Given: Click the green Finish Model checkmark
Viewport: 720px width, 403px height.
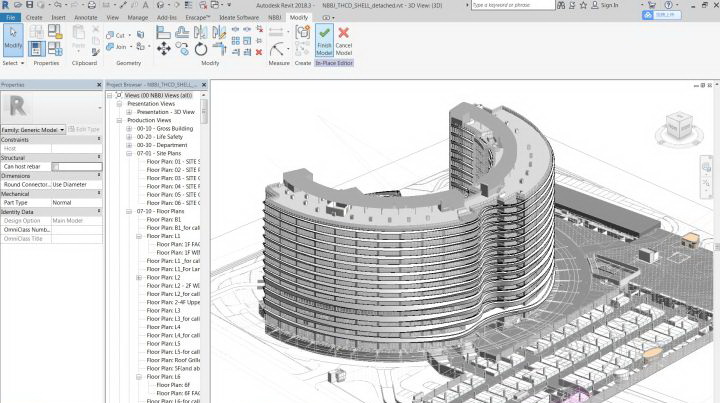Looking at the screenshot, I should click(x=324, y=34).
